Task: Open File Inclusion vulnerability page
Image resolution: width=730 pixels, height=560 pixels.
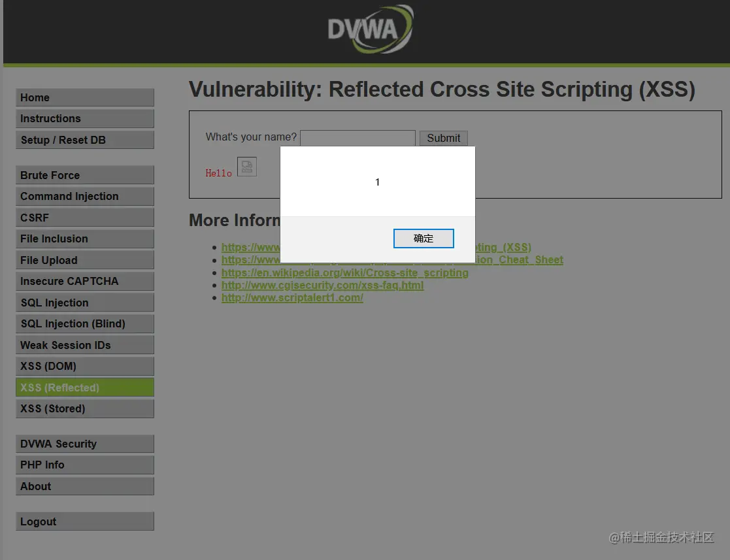Action: point(85,239)
